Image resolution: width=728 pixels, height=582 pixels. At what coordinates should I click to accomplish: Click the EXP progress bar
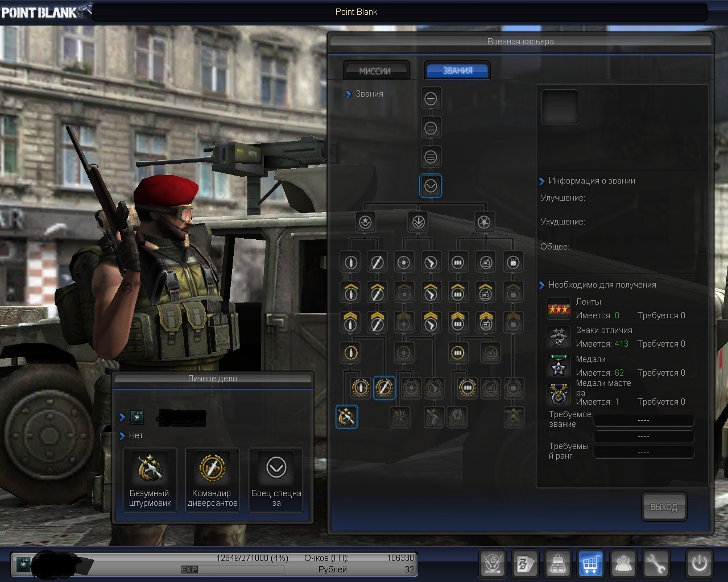tap(232, 569)
